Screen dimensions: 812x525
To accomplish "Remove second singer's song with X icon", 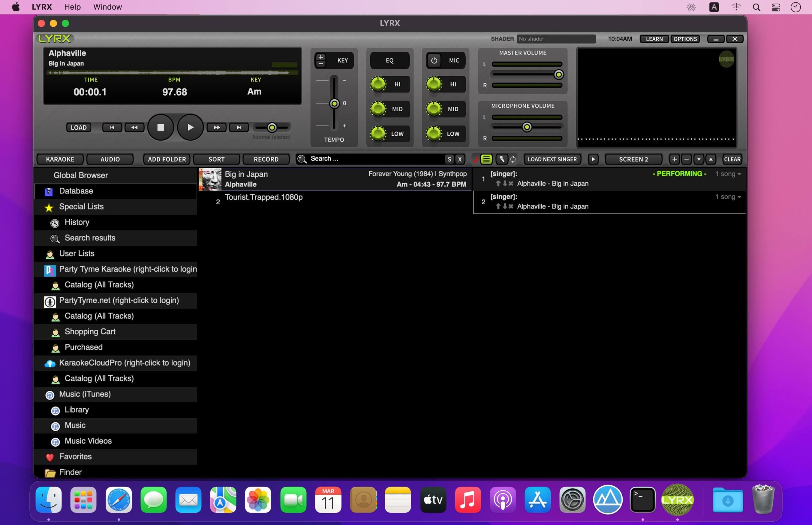I will 511,206.
